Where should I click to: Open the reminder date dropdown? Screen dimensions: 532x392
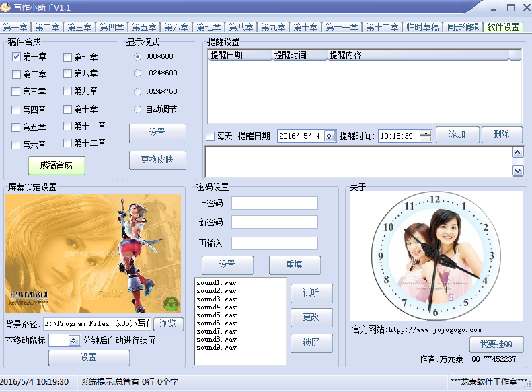[x=329, y=136]
